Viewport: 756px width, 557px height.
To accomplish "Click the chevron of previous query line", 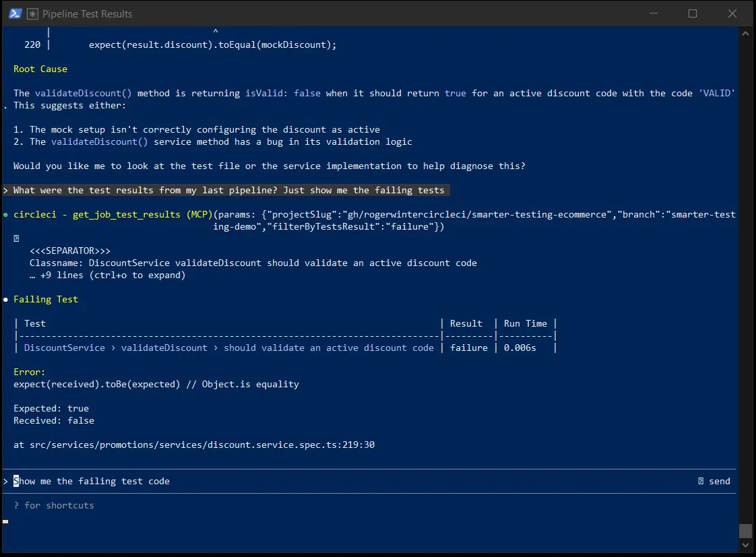I will pyautogui.click(x=5, y=191).
